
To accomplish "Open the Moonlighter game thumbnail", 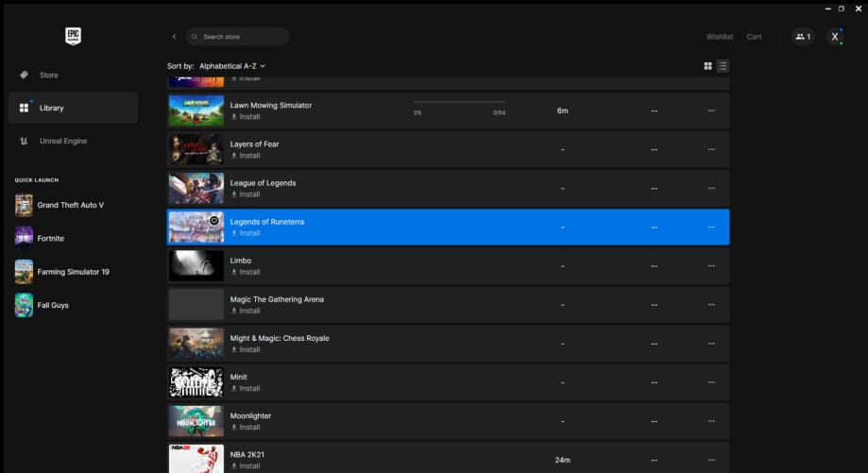I will (x=196, y=421).
